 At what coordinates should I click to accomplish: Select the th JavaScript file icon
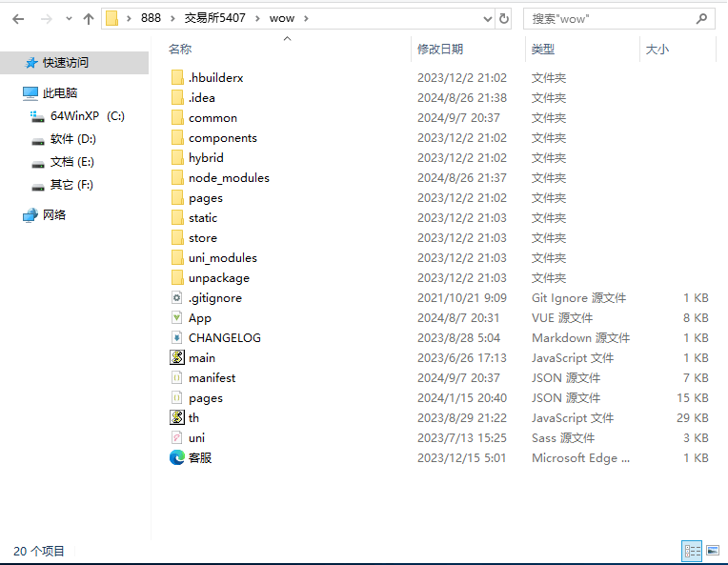[x=177, y=417]
